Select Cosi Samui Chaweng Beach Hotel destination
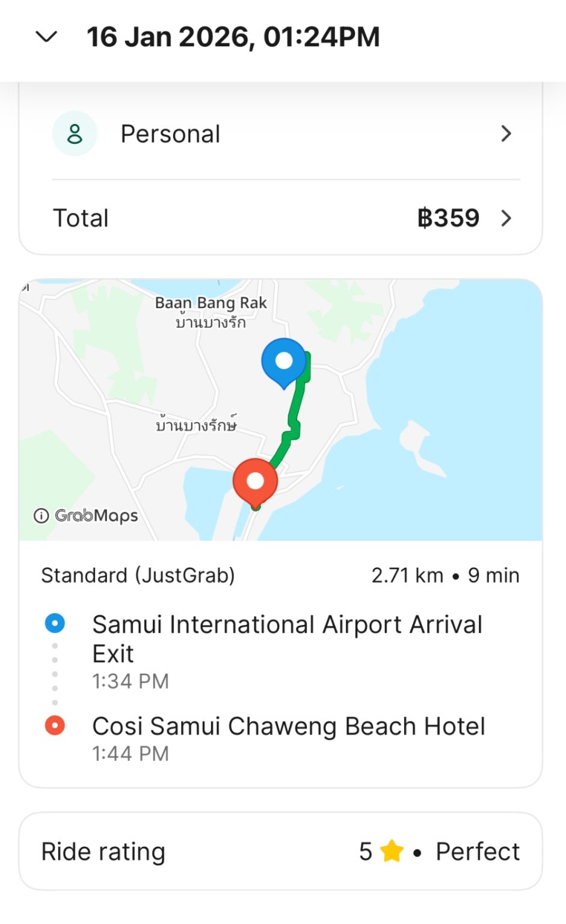Screen dimensions: 566x924 pos(288,727)
